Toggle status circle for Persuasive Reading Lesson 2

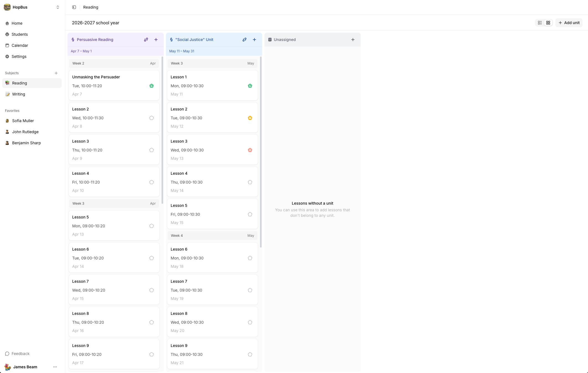152,118
